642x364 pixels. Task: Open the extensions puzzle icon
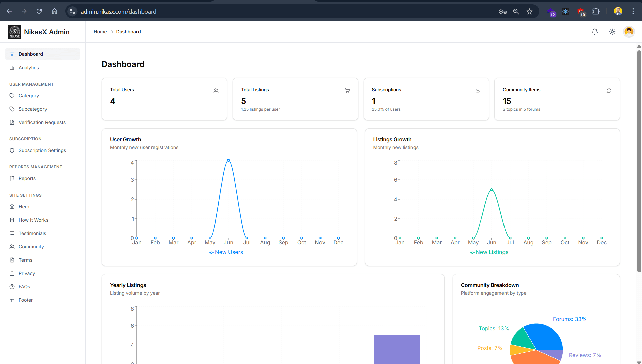[x=596, y=11]
